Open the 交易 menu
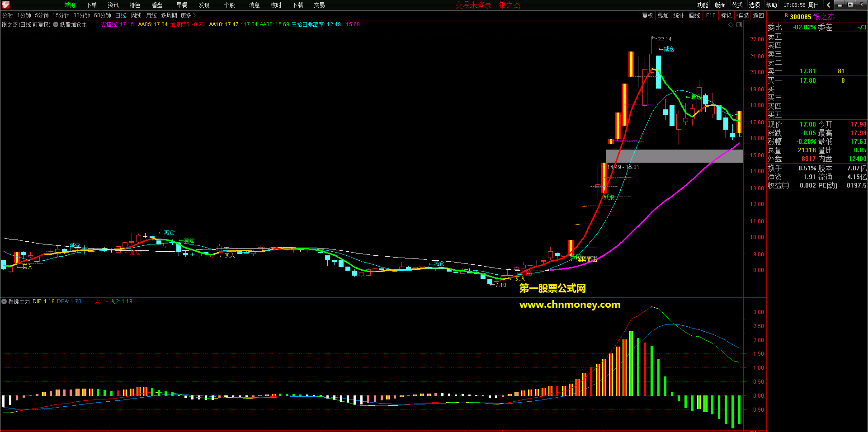 point(319,5)
